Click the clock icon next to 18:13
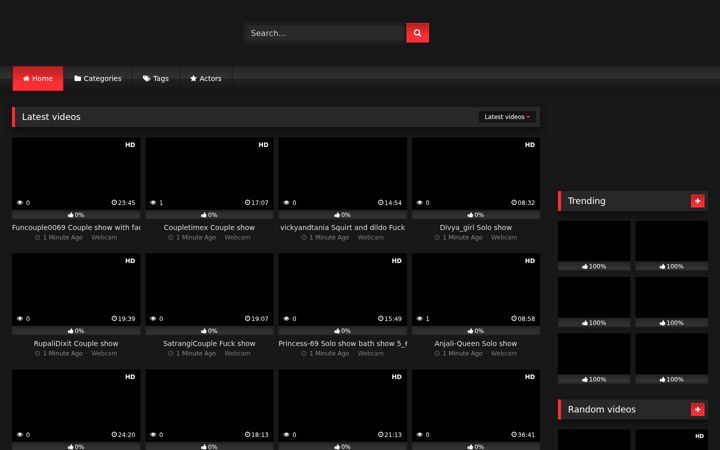 (x=248, y=434)
